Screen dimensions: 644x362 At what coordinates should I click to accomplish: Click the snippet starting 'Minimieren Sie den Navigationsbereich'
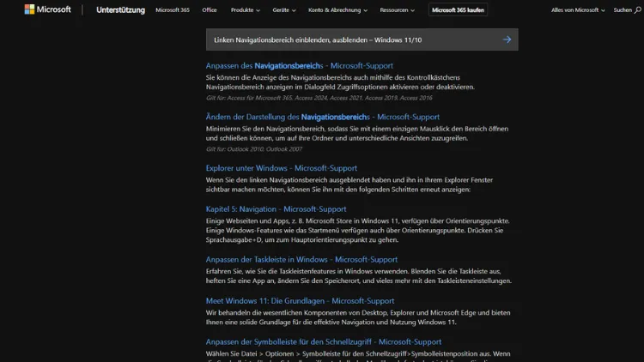click(x=357, y=133)
